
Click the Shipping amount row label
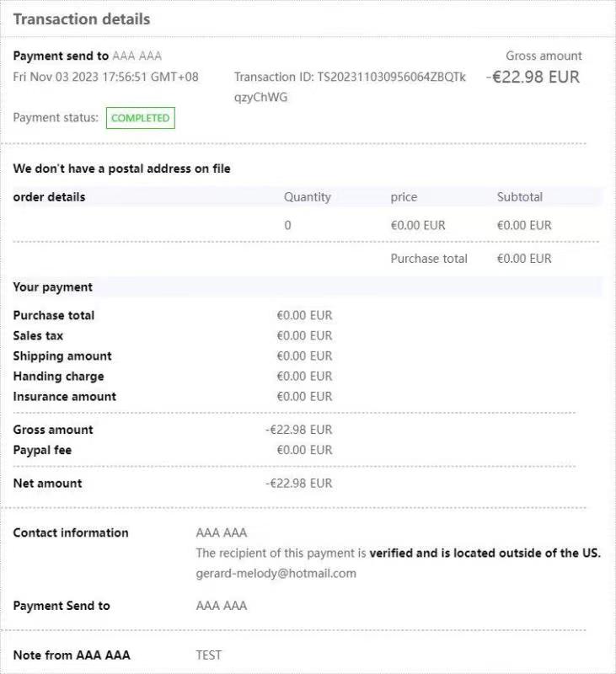62,356
